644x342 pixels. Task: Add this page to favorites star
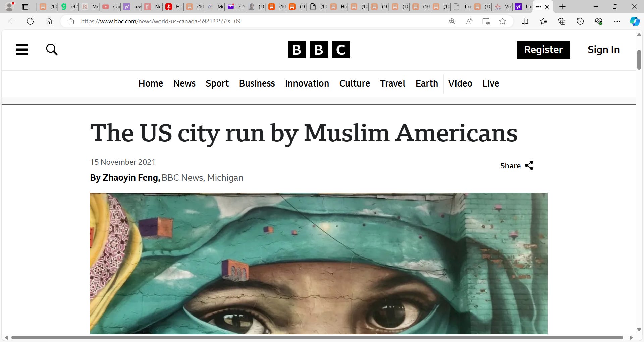(502, 21)
